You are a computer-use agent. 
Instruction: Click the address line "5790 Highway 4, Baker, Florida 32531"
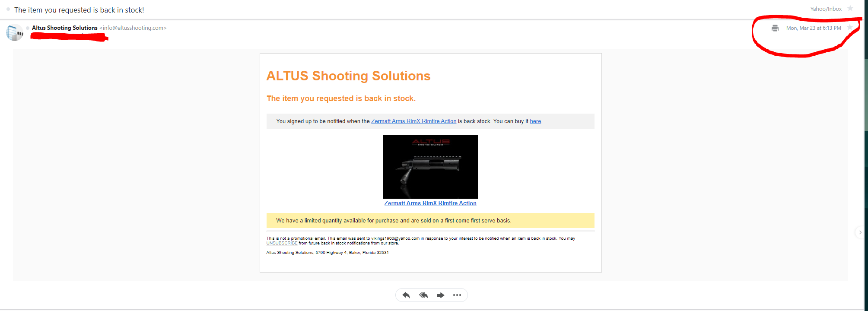[352, 253]
